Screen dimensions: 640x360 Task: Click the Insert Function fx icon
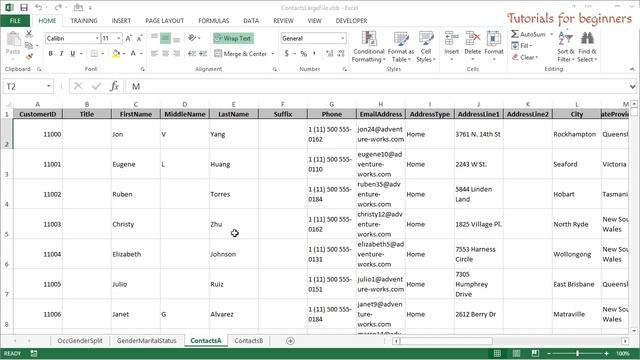click(114, 86)
